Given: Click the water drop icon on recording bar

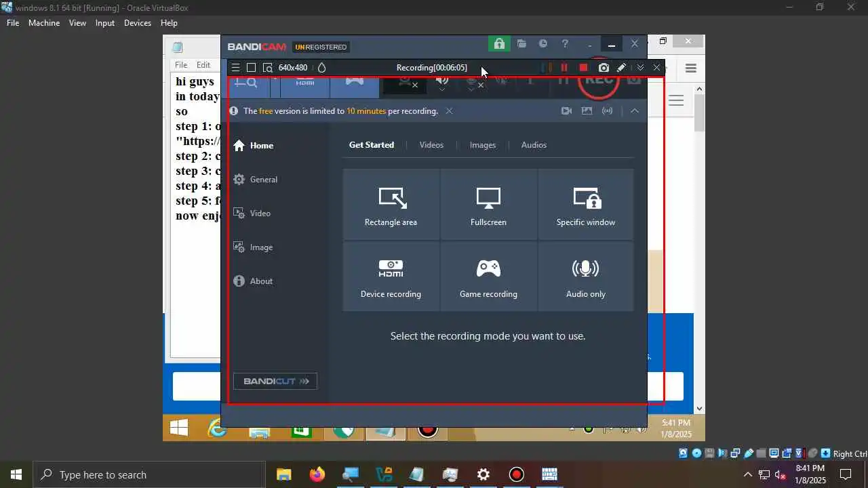Looking at the screenshot, I should tap(322, 68).
